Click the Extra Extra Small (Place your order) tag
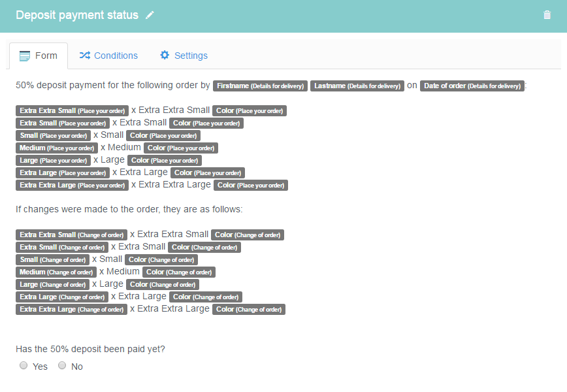This screenshot has width=567, height=392. click(x=72, y=110)
